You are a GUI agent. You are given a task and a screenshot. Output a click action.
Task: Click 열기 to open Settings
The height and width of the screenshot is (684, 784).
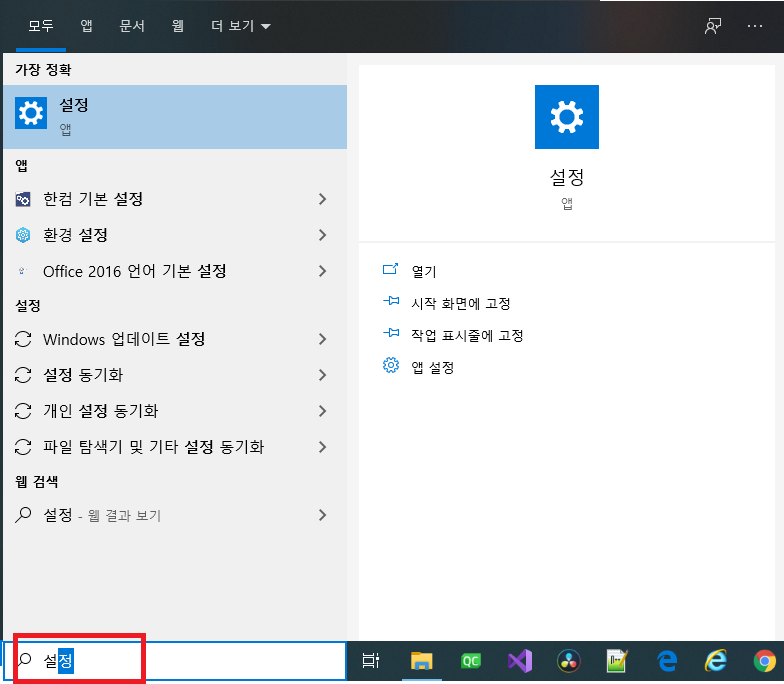(424, 272)
